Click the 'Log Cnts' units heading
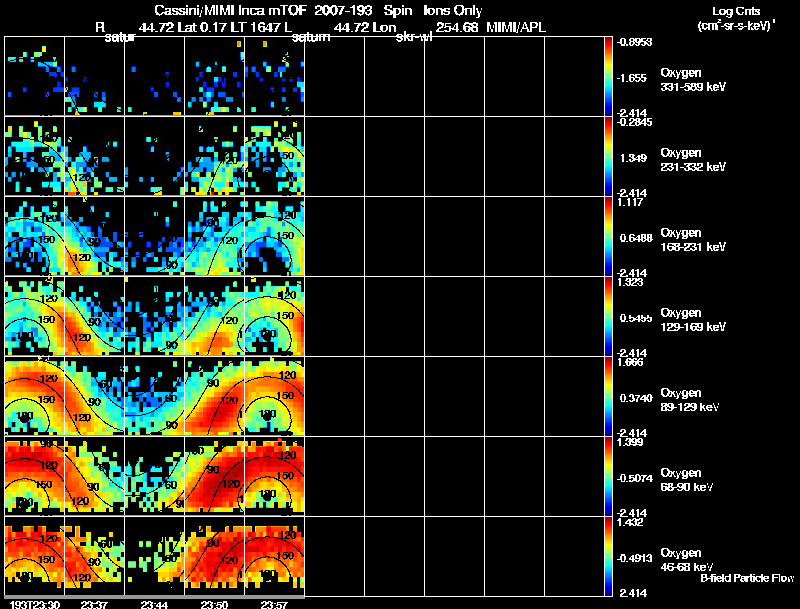800x609 pixels. [736, 11]
